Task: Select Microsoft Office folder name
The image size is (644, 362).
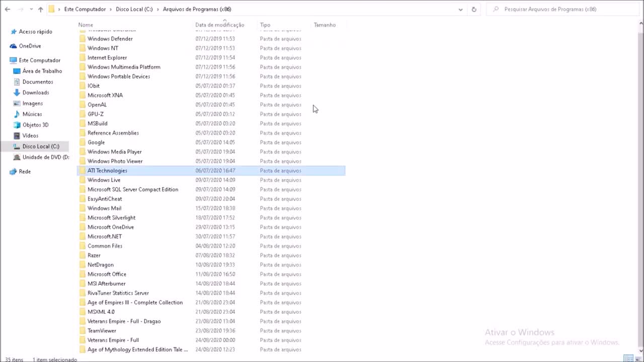Action: [x=107, y=275]
